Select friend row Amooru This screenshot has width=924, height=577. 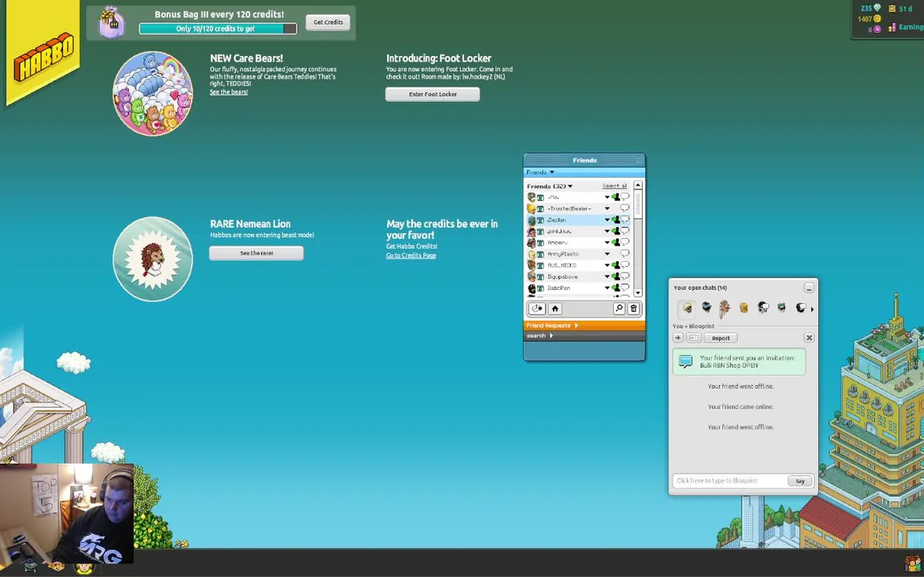pyautogui.click(x=579, y=242)
